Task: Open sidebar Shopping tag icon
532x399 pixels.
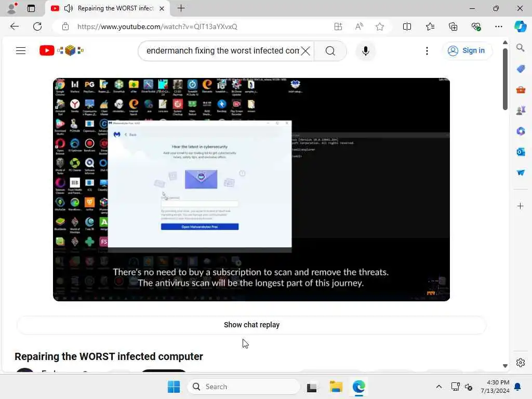Action: pyautogui.click(x=520, y=69)
